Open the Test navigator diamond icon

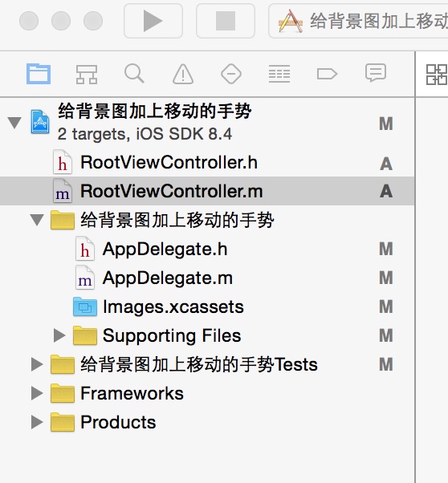click(x=231, y=74)
